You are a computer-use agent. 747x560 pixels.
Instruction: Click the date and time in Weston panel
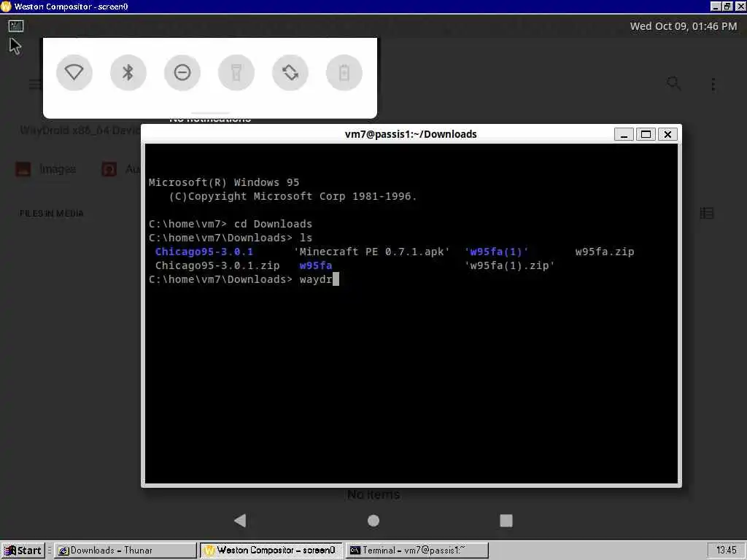coord(683,26)
